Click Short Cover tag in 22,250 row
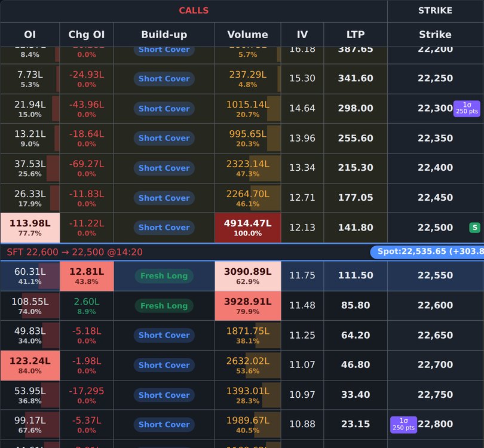This screenshot has width=484, height=448. click(x=164, y=79)
